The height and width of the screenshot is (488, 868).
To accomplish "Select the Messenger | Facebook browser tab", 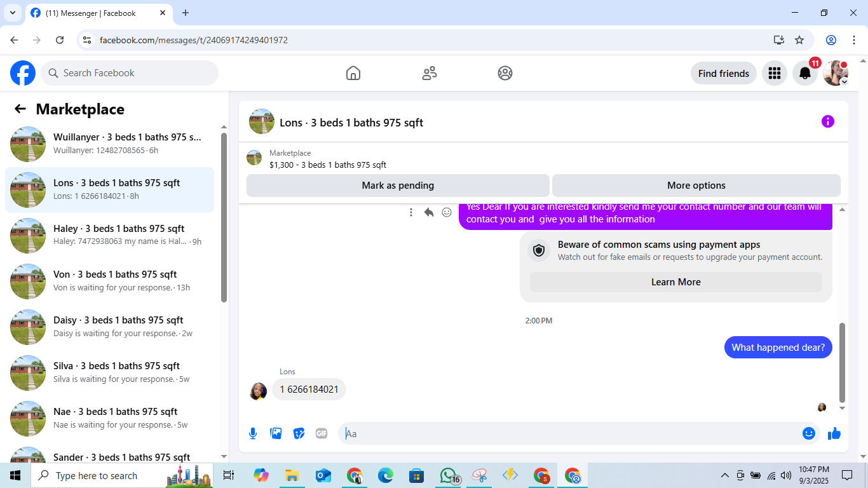I will click(99, 13).
